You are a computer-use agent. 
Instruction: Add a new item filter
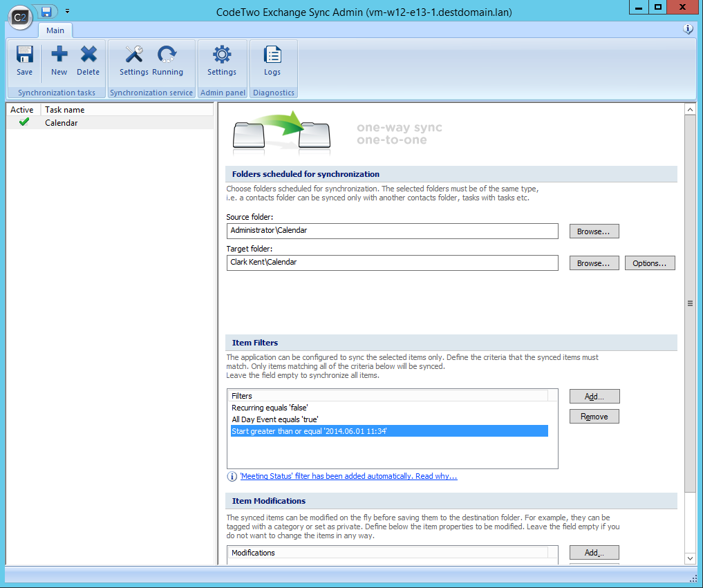594,396
